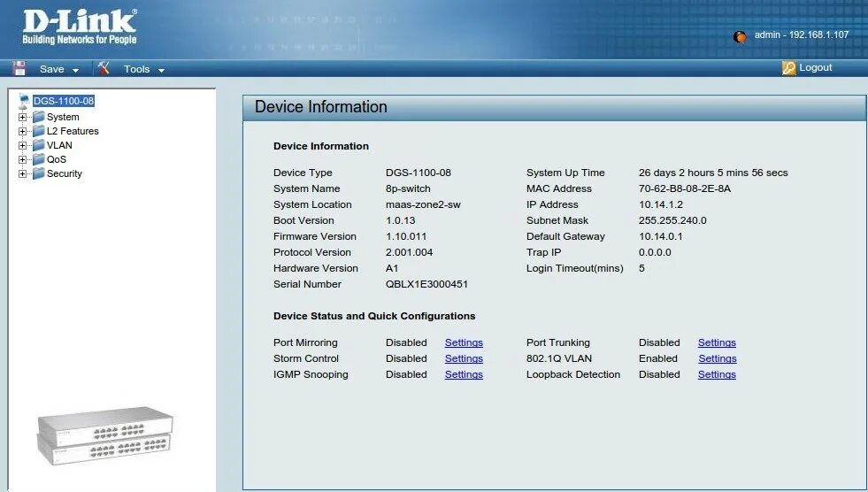868x492 pixels.
Task: Click the VLAN folder icon
Action: (38, 145)
